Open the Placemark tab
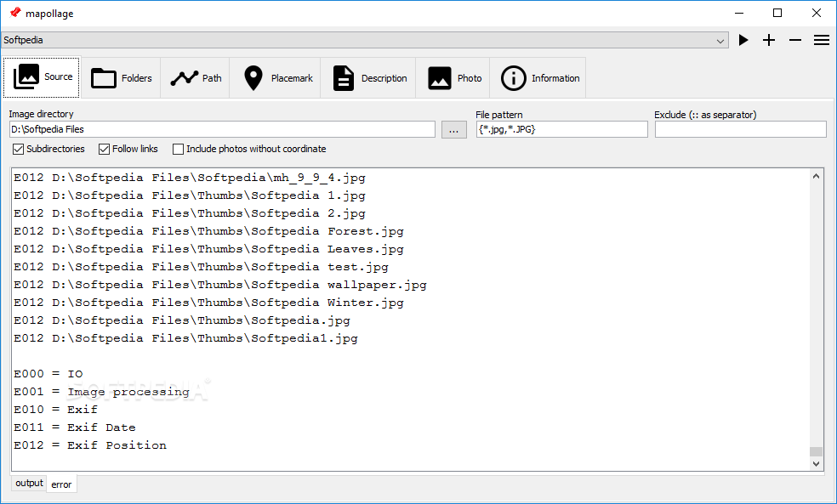Viewport: 837px width, 504px height. point(276,78)
